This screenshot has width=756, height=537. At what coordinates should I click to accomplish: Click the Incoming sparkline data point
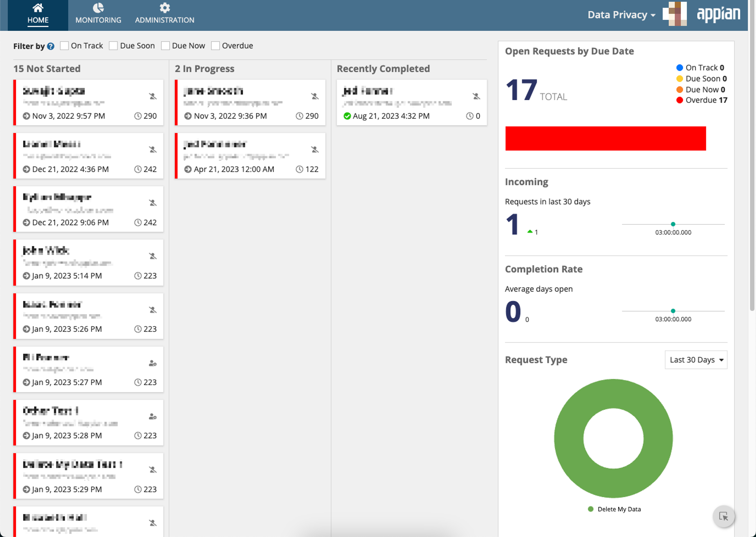673,224
